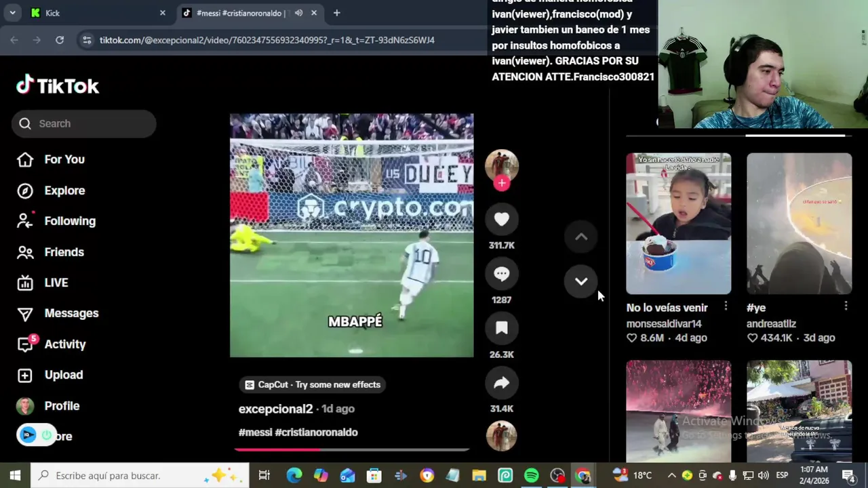This screenshot has height=488, width=868.
Task: Show hidden system tray icons
Action: pyautogui.click(x=671, y=475)
